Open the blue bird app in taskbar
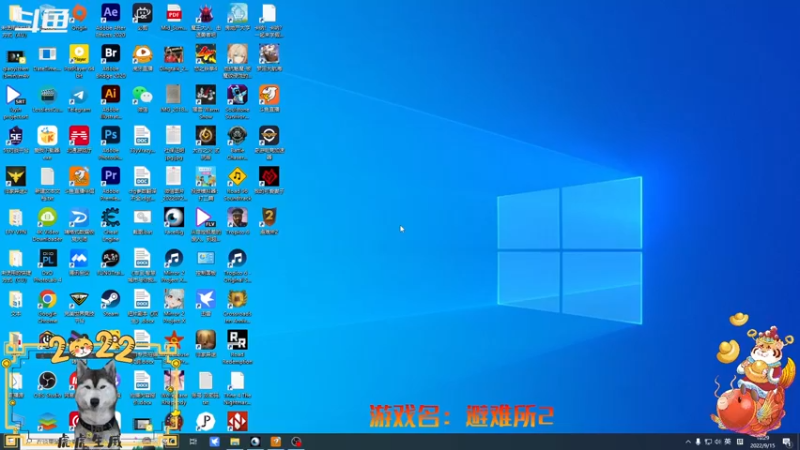 [x=214, y=441]
